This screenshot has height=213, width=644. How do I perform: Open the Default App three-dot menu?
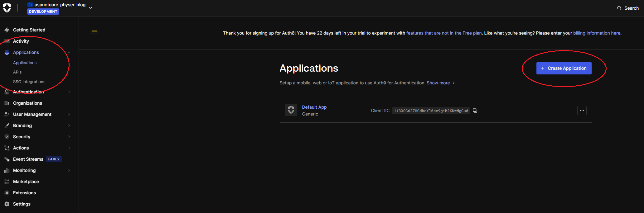[x=582, y=111]
